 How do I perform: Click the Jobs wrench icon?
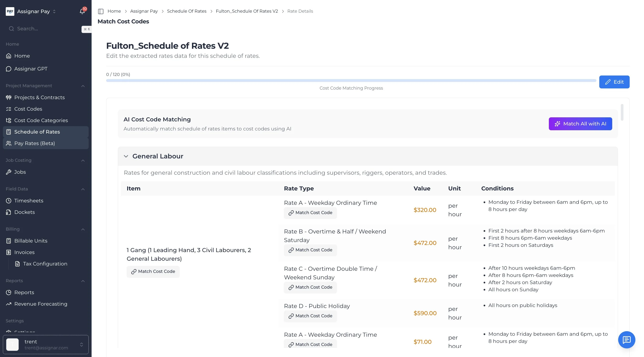9,172
